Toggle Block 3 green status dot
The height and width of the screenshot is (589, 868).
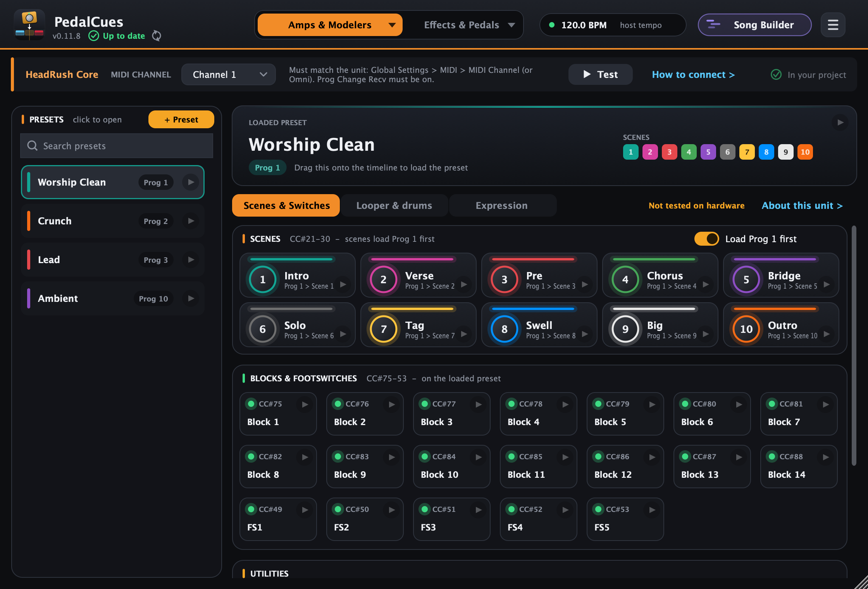click(425, 404)
